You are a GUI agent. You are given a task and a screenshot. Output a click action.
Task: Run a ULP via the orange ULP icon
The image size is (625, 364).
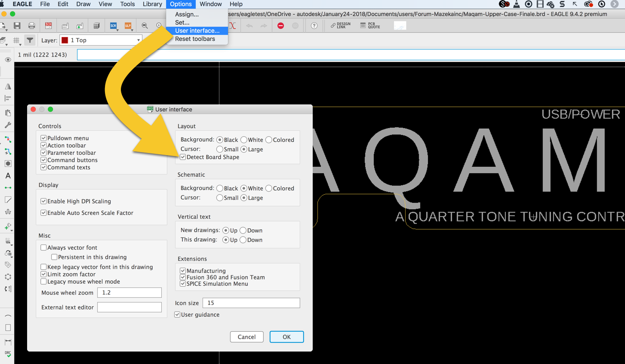coord(128,25)
